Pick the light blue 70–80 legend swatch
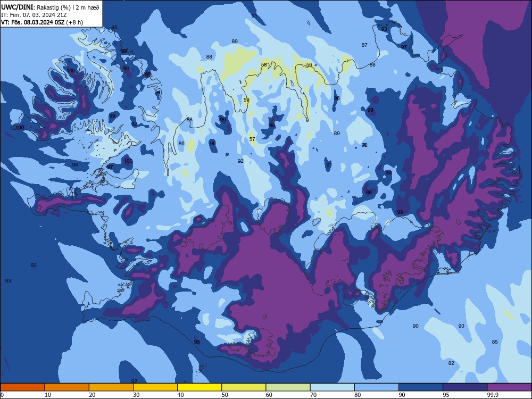Screen dimensions: 532x399 coord(332,387)
